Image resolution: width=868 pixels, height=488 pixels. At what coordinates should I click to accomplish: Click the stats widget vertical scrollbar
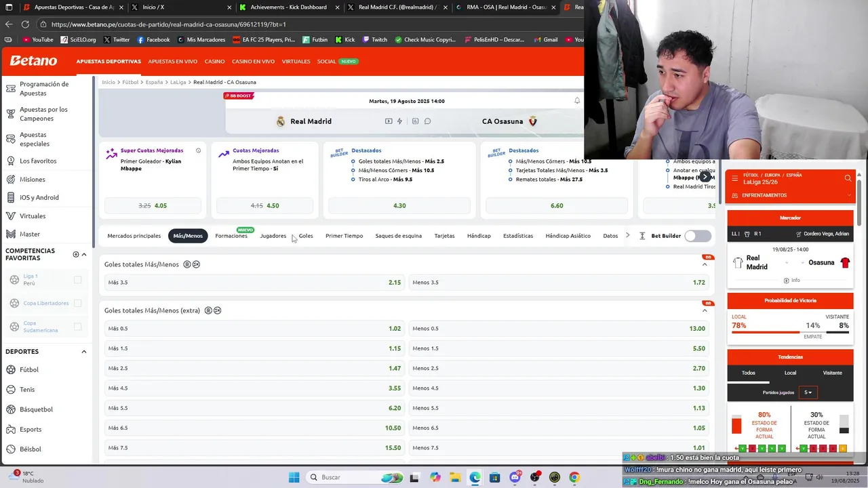pos(860,203)
